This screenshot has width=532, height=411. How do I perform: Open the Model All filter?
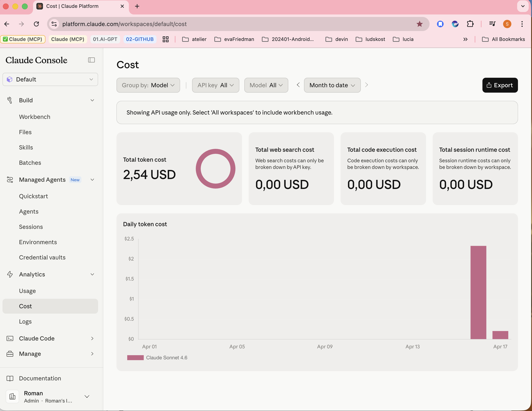pyautogui.click(x=266, y=85)
